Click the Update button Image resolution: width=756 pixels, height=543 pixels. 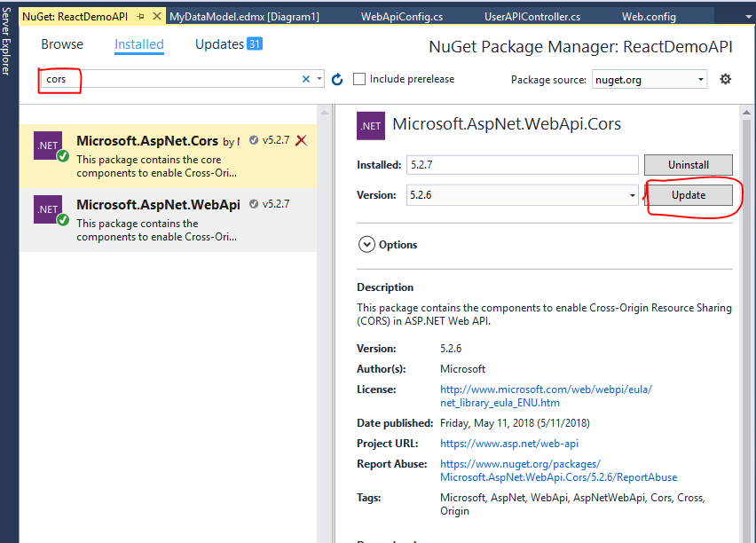click(689, 194)
